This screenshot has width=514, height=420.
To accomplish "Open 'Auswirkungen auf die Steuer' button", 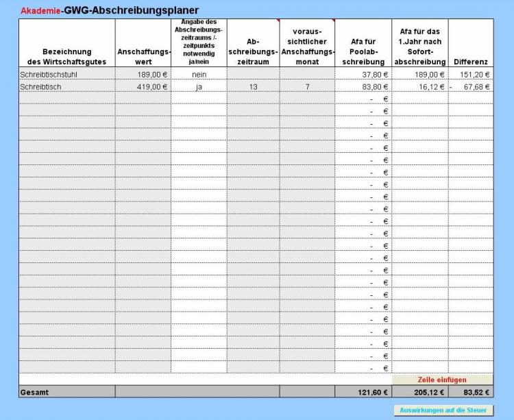I will tap(443, 410).
